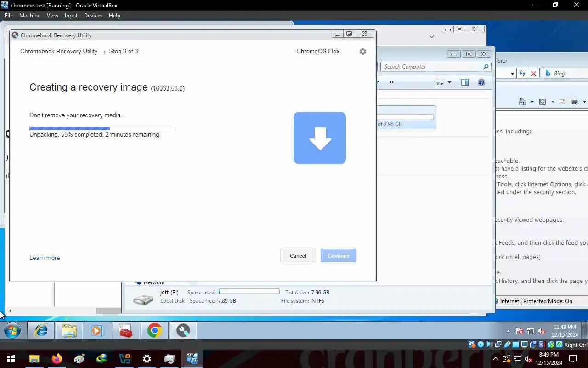Screen dimensions: 588x368
Task: Open Firefox on host taskbar
Action: point(57,359)
